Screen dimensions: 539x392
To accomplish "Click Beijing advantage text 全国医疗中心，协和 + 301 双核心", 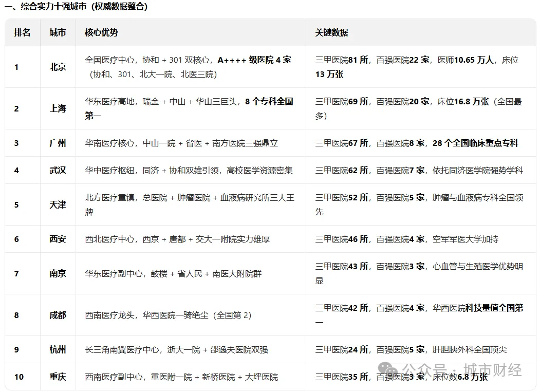I will [x=147, y=60].
